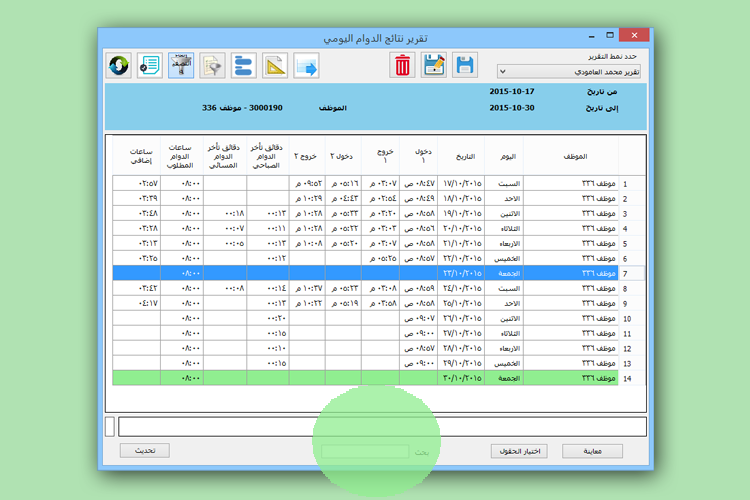750x500 pixels.
Task: Click the save-with-pencil edit icon
Action: [434, 65]
